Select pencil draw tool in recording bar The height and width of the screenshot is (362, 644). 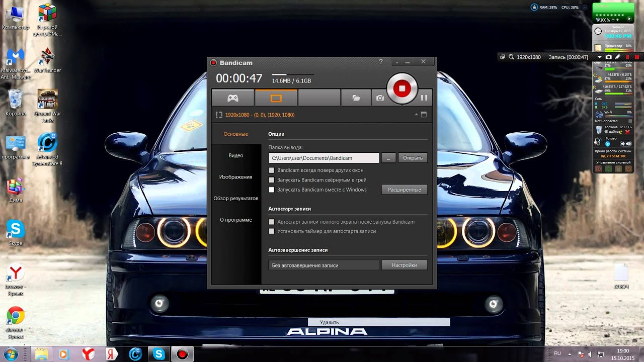(x=617, y=57)
